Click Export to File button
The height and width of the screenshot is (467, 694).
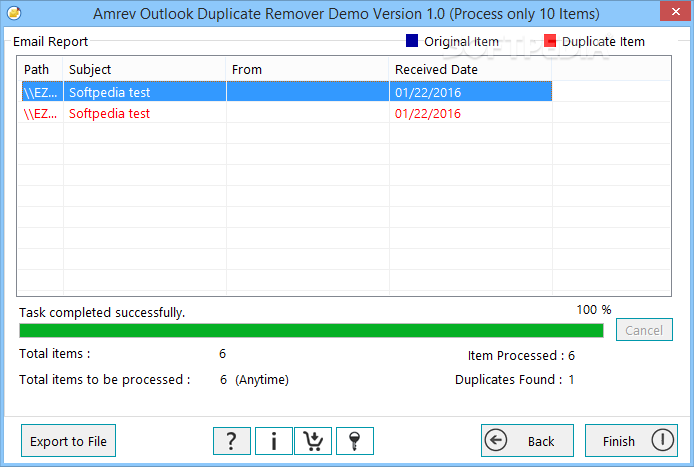point(68,441)
